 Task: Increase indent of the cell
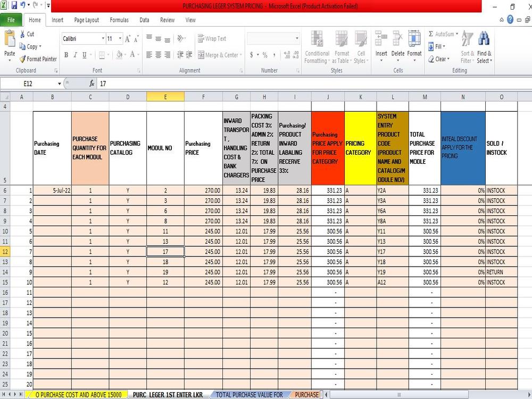pos(189,55)
